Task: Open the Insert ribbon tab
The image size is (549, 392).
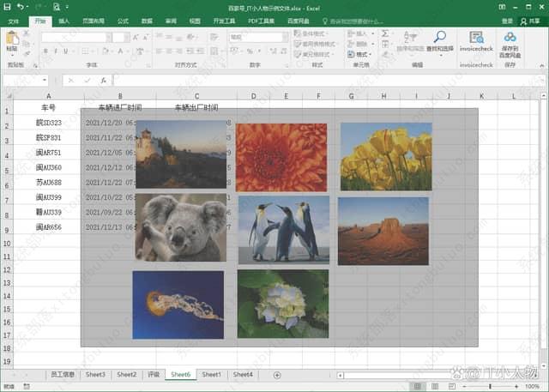Action: [x=64, y=21]
